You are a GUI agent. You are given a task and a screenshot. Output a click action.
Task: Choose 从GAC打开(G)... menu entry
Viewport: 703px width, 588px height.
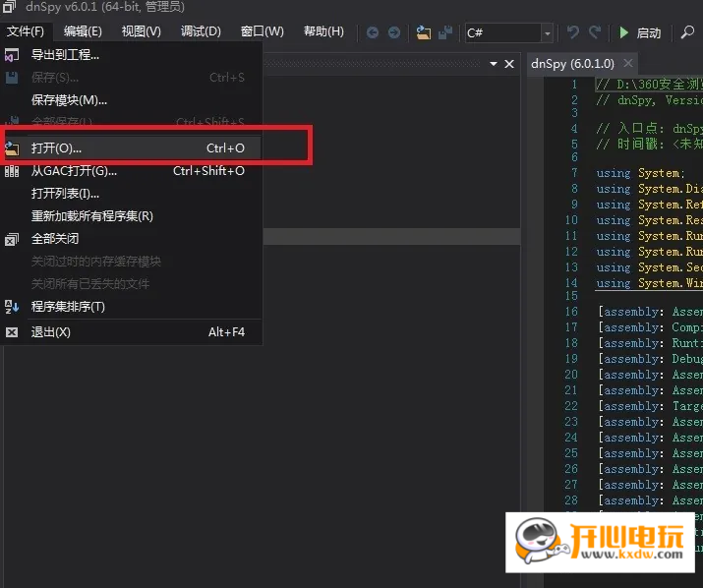[74, 171]
